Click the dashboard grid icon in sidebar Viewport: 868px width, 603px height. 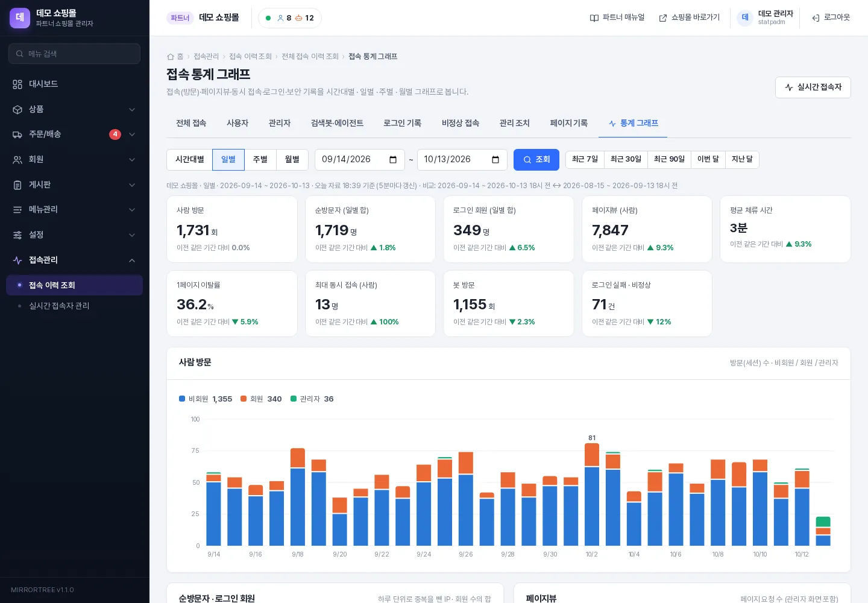click(17, 84)
